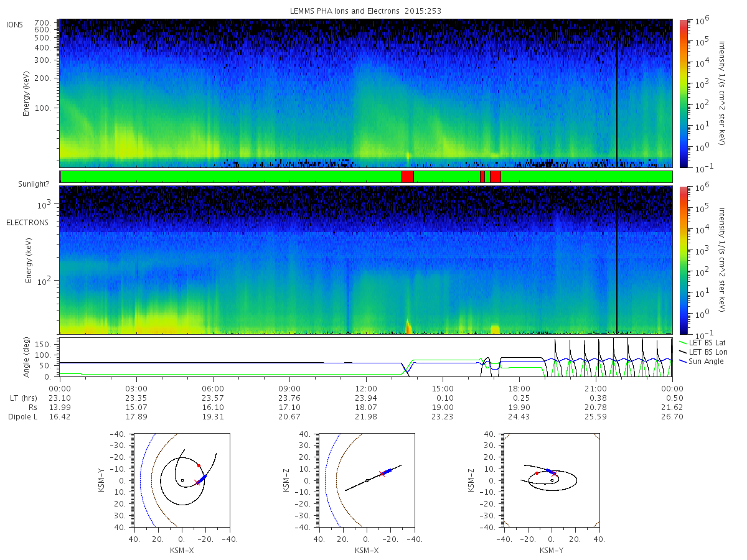Click the Rs value 21.62
Viewport: 747px width, 560px height.
(x=672, y=408)
